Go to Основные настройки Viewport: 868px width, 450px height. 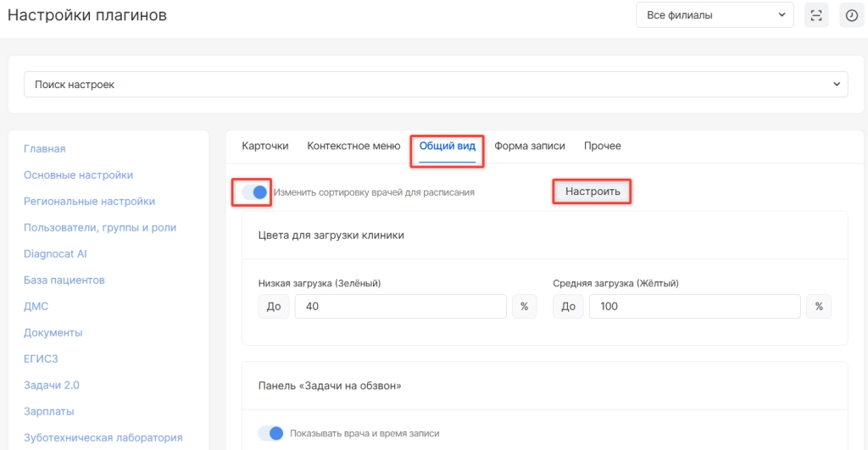click(x=78, y=175)
